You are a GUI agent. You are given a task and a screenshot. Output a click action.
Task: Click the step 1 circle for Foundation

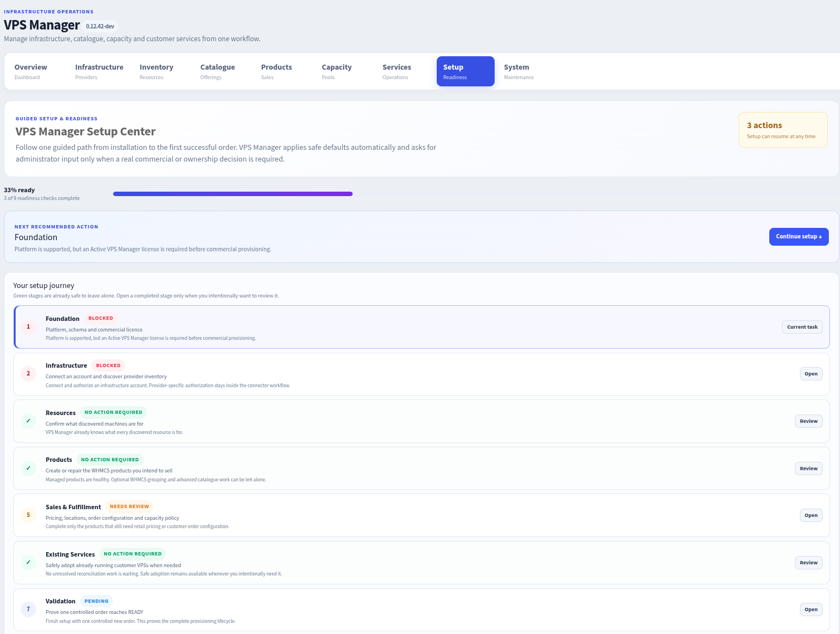click(x=28, y=327)
